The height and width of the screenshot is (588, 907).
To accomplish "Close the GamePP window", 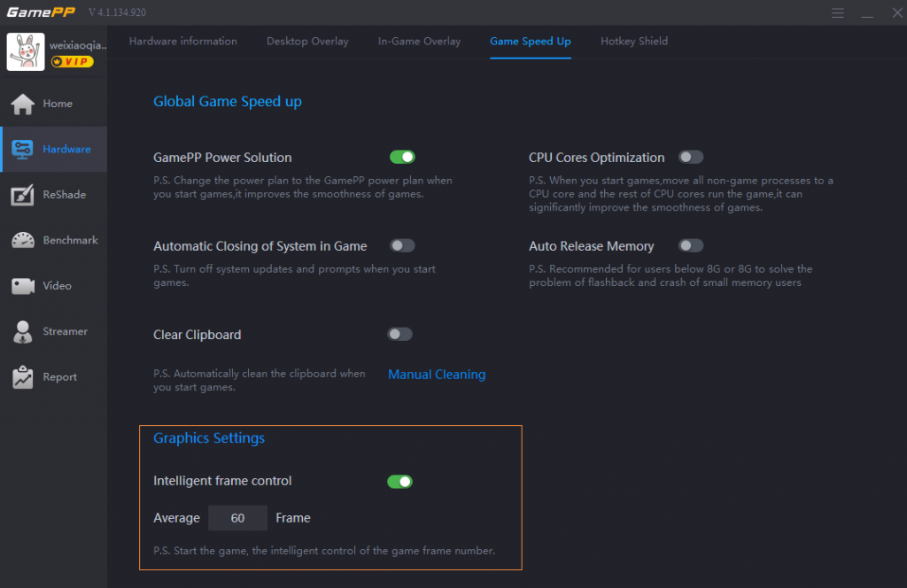I will 897,12.
